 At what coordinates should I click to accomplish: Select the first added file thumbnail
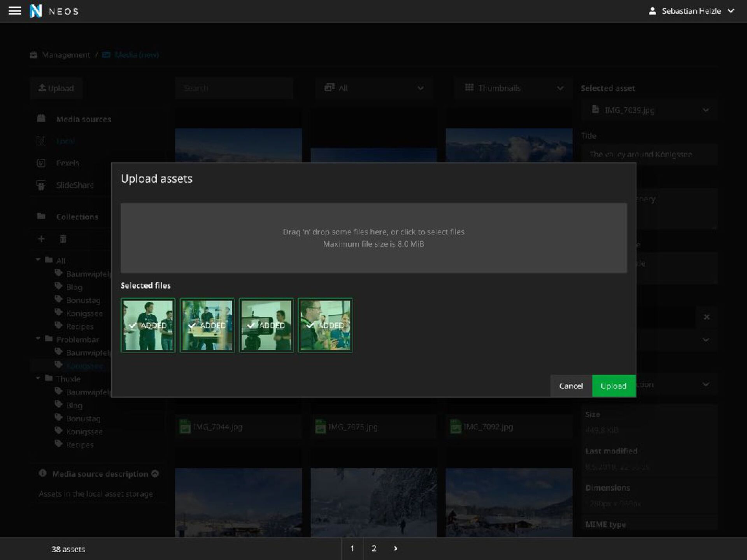148,325
